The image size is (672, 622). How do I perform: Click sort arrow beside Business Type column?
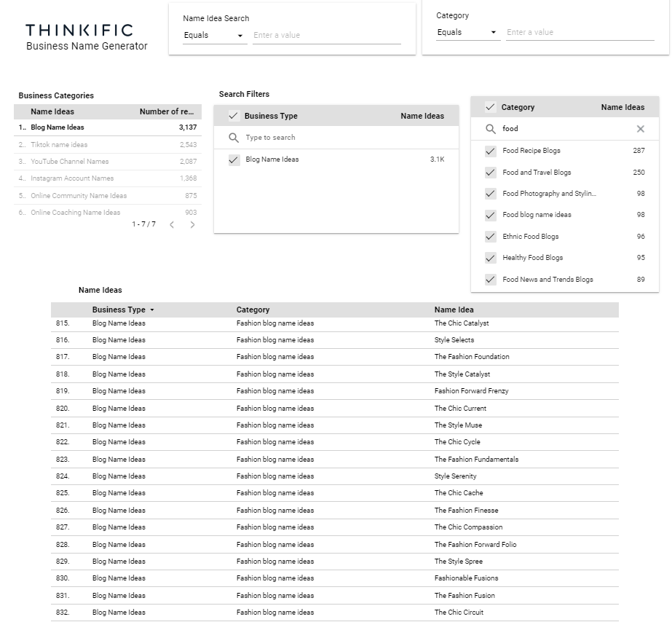152,310
